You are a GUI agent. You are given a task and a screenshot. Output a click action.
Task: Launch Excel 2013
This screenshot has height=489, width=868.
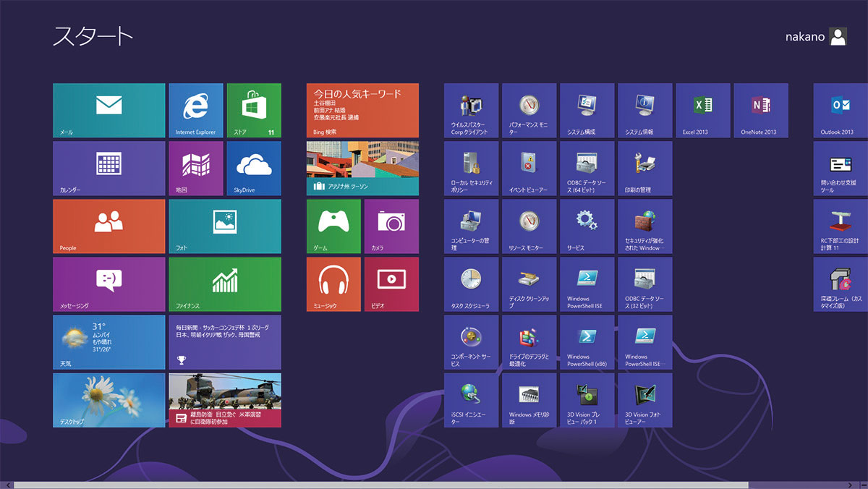pyautogui.click(x=703, y=110)
